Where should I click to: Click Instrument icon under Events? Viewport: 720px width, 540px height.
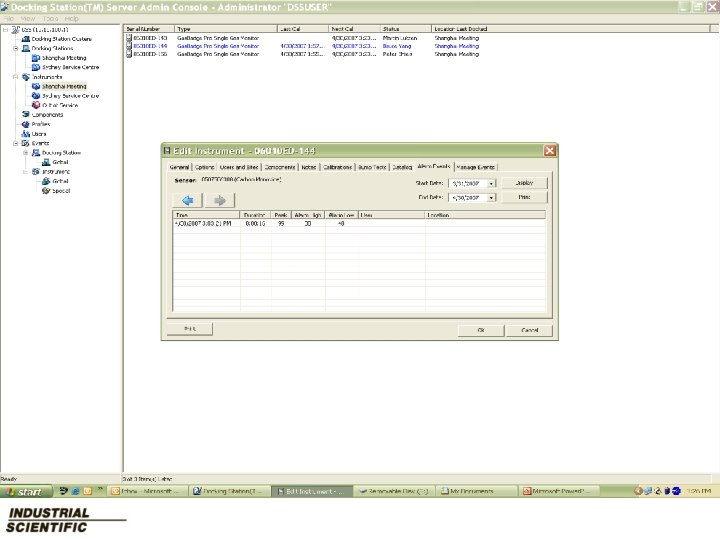click(36, 171)
